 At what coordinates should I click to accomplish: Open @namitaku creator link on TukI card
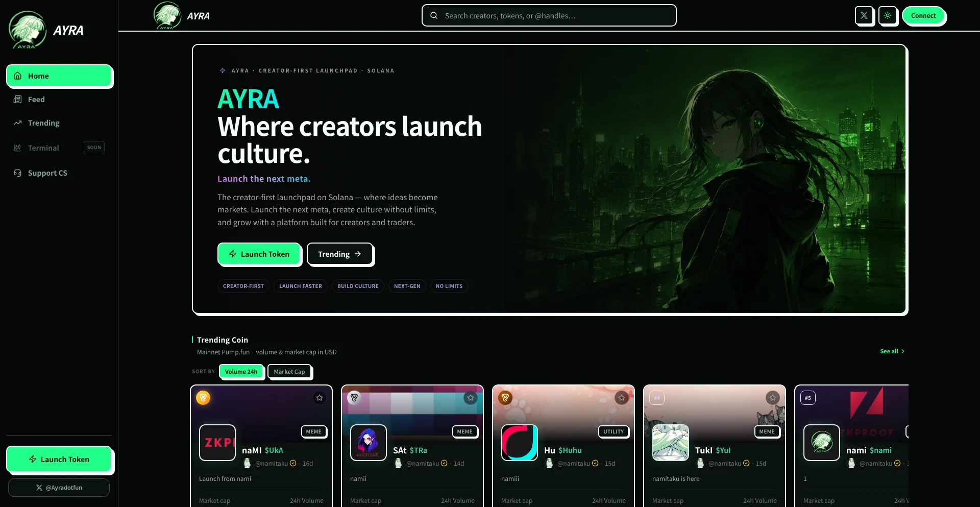pyautogui.click(x=725, y=464)
